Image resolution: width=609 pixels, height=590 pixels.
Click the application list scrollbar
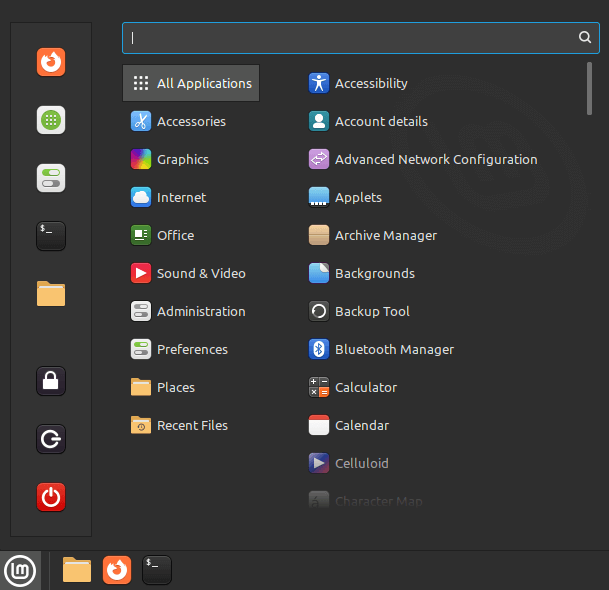click(589, 89)
